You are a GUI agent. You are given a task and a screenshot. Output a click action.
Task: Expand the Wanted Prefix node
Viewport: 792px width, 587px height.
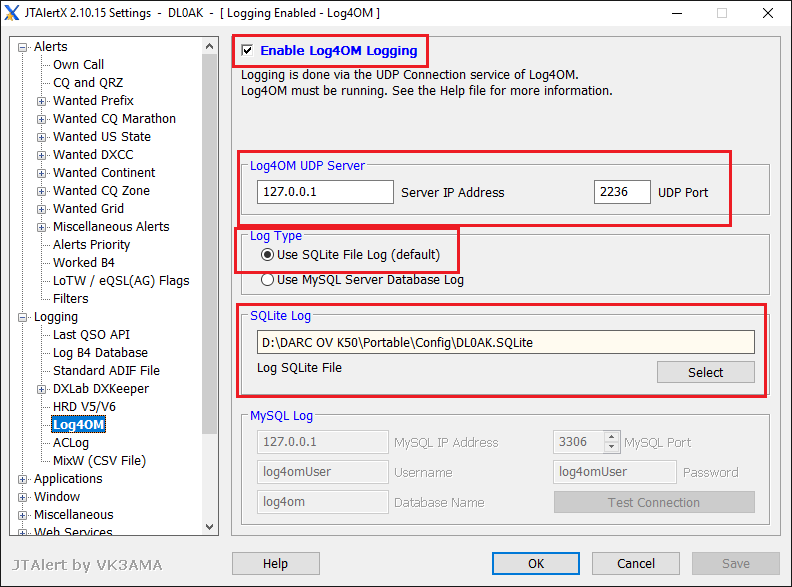click(41, 102)
